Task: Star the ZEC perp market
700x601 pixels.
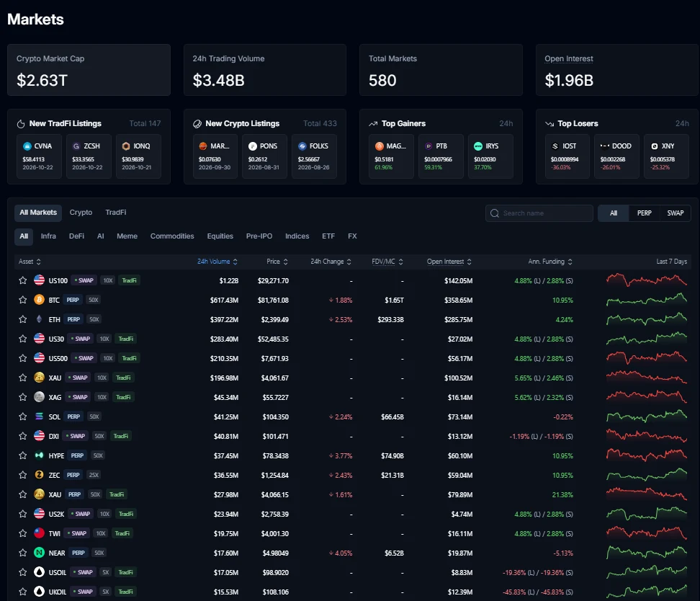Action: (x=23, y=475)
